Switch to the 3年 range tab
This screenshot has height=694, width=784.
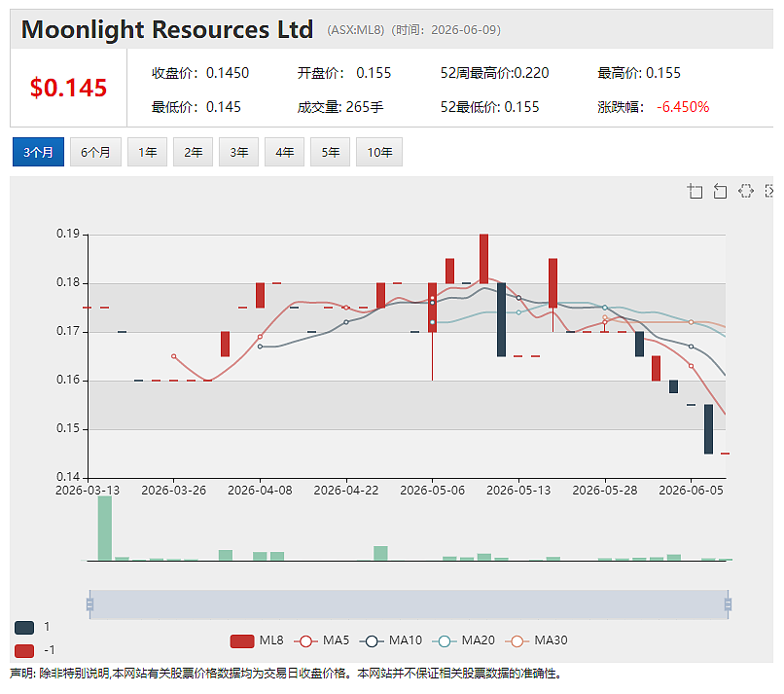pyautogui.click(x=238, y=152)
